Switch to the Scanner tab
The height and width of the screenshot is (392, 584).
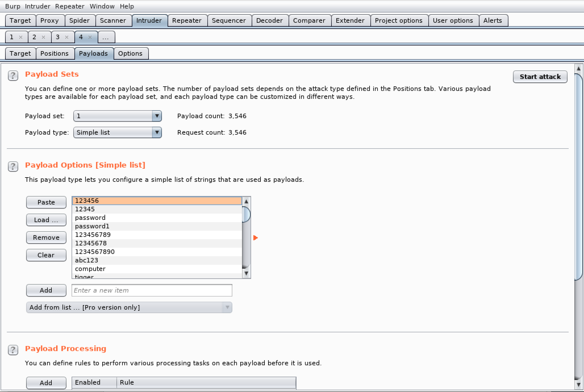coord(113,20)
